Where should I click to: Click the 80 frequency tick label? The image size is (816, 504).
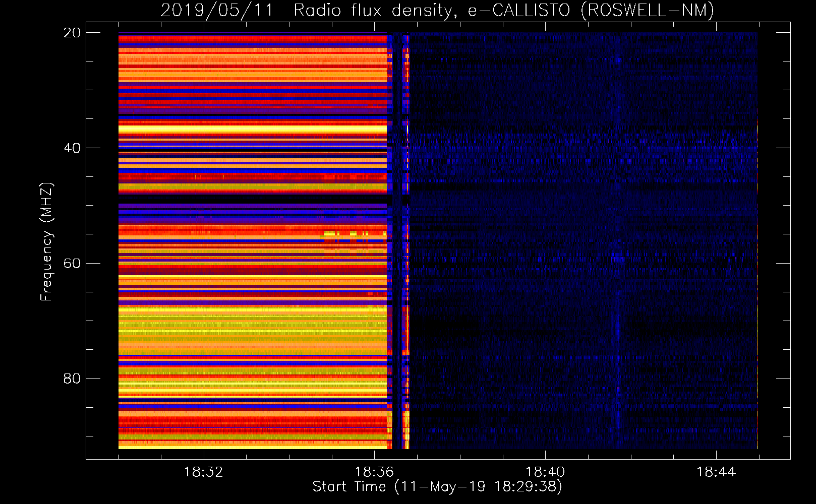(72, 379)
